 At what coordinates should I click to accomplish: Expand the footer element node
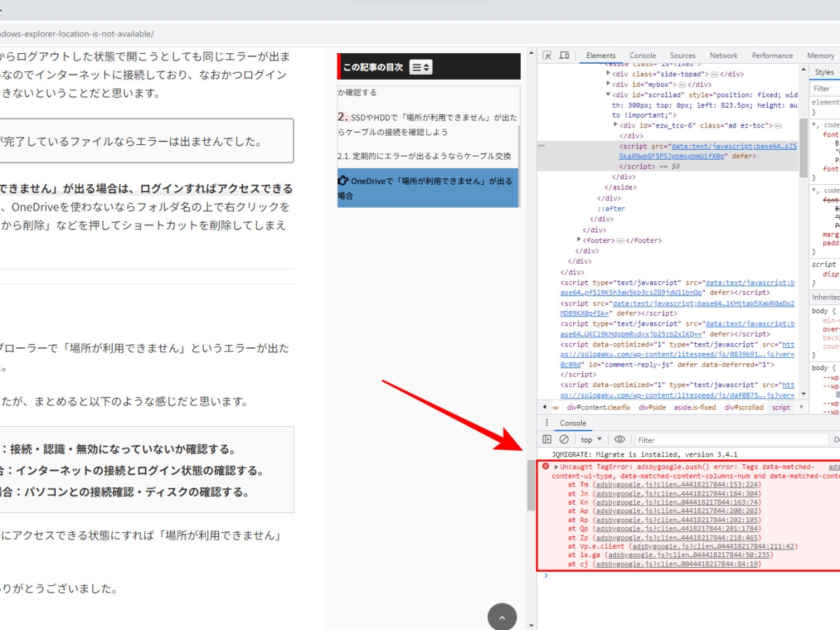coord(579,240)
